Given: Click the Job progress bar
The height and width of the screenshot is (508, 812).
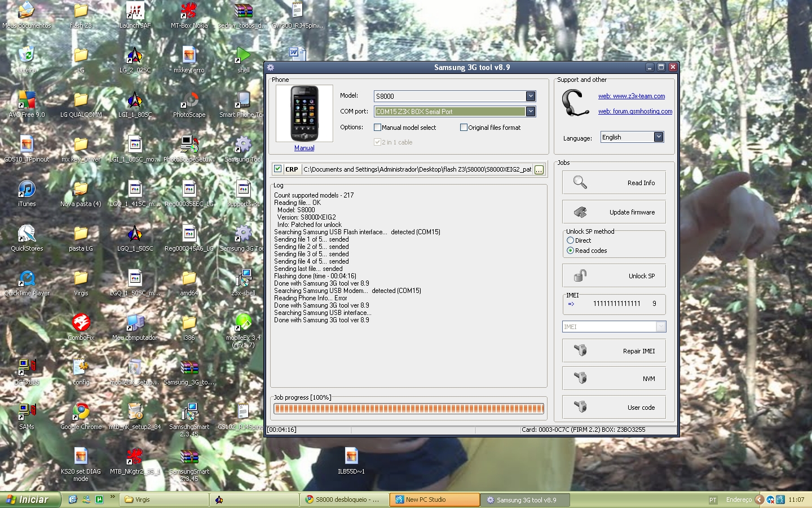Looking at the screenshot, I should [409, 408].
